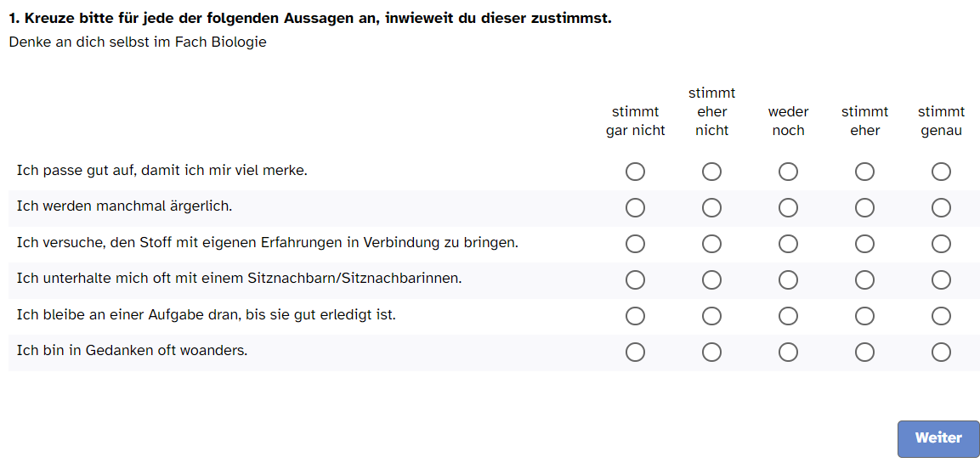Screen dimensions: 980x474
Task: Pick 'stimmt eher nicht' for 'Gedanken oft woanders'
Action: (711, 353)
